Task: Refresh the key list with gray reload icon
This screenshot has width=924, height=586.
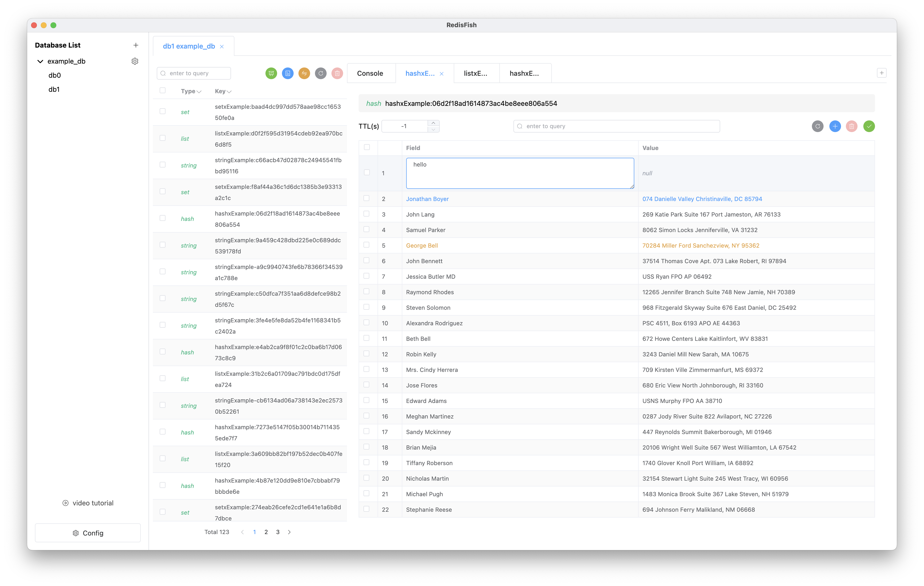Action: pyautogui.click(x=320, y=73)
